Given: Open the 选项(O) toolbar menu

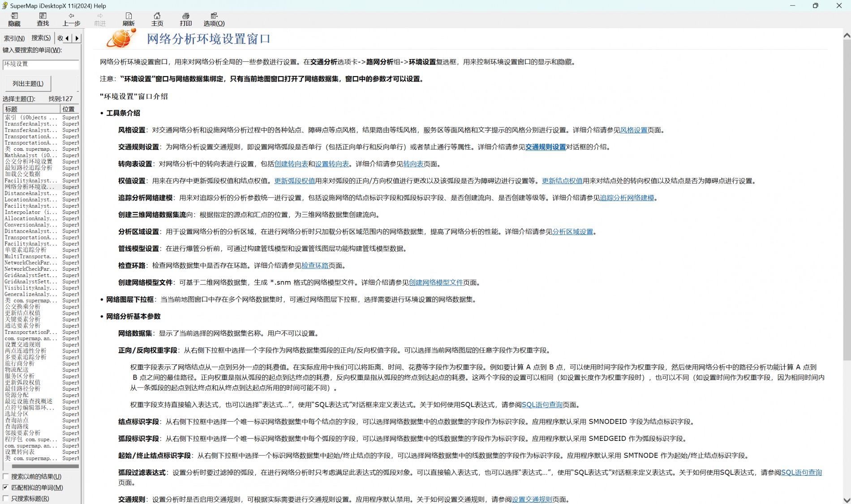Looking at the screenshot, I should [x=214, y=19].
